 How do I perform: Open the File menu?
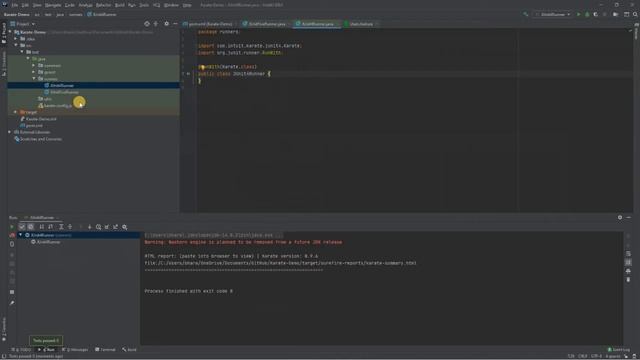pos(15,5)
